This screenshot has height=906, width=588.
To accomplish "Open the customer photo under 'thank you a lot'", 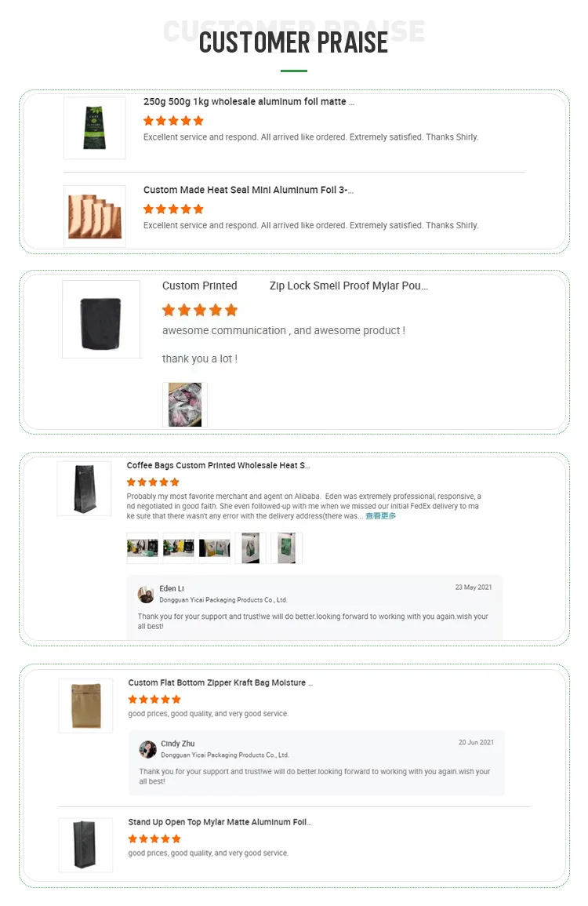I will pyautogui.click(x=185, y=405).
